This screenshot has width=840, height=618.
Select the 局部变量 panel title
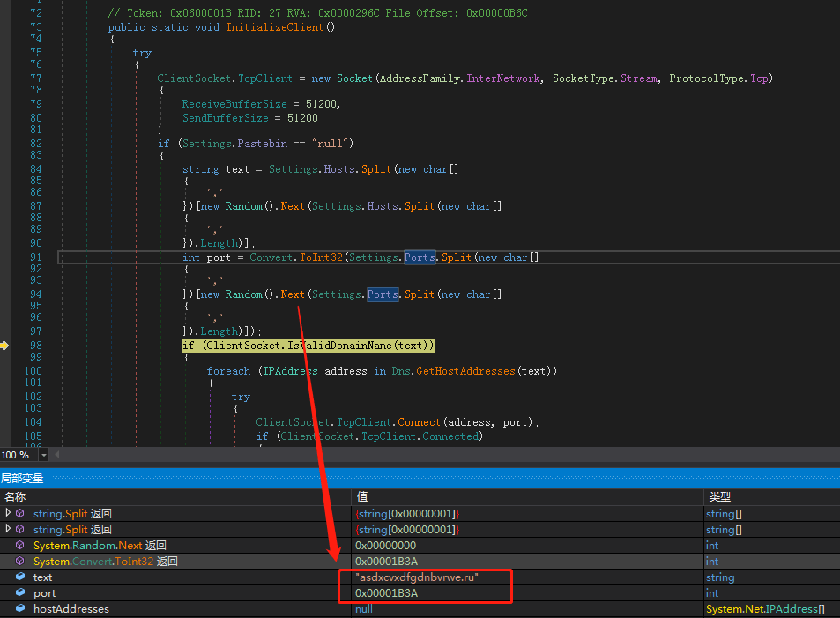[x=22, y=478]
